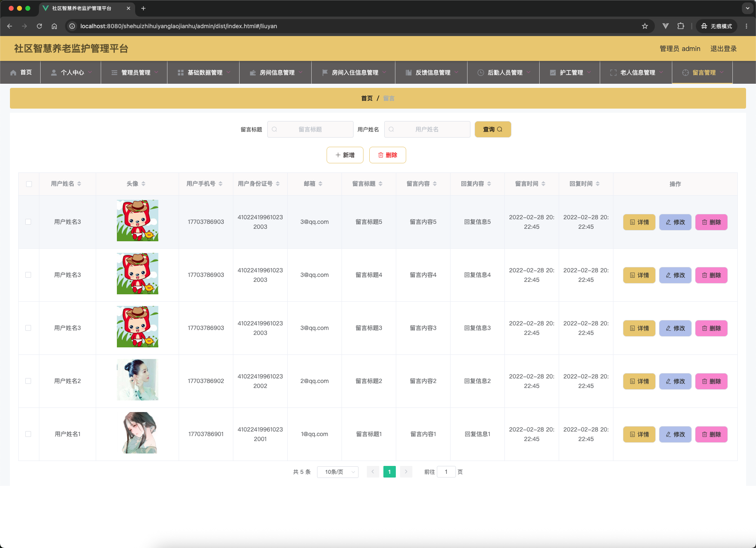
Task: Click the person icon beside 个人中心
Action: 54,73
